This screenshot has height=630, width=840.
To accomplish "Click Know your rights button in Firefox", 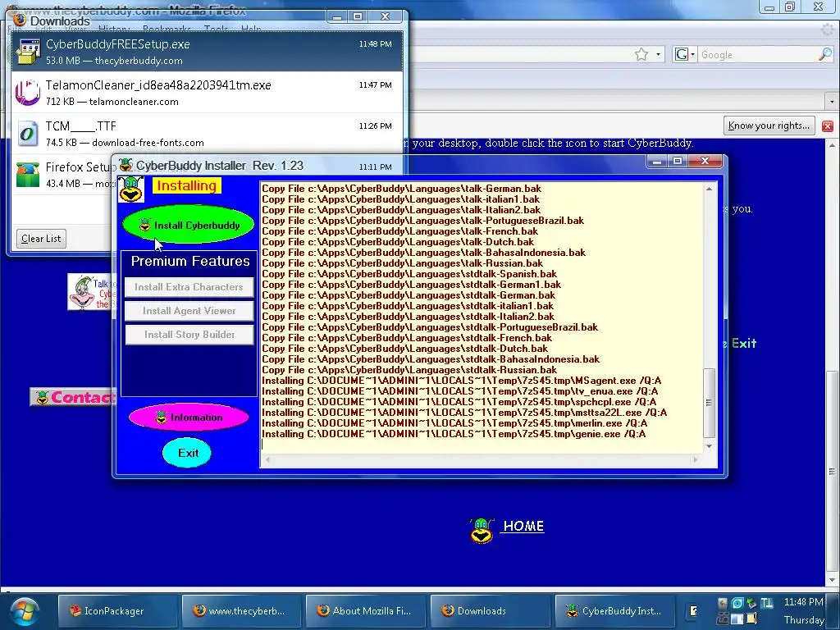I will (769, 126).
